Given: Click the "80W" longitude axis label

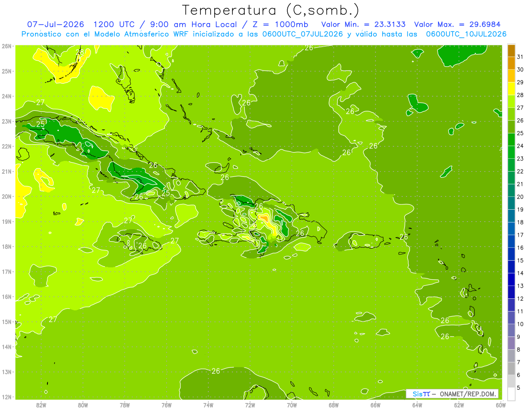Looking at the screenshot, I should click(83, 405).
